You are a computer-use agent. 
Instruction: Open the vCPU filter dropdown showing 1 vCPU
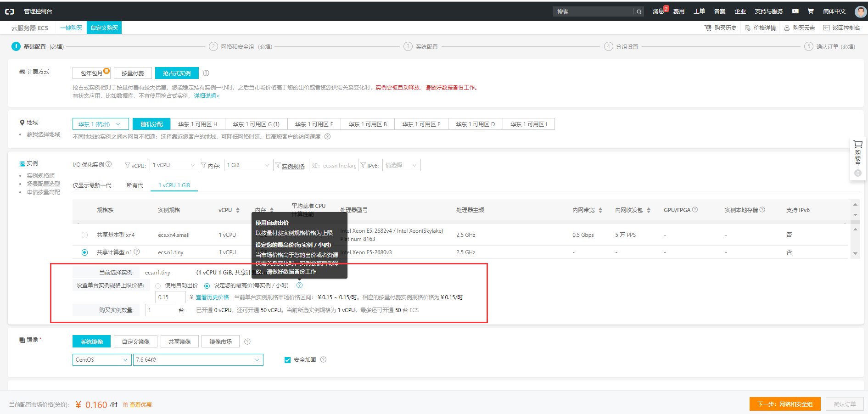(x=174, y=165)
